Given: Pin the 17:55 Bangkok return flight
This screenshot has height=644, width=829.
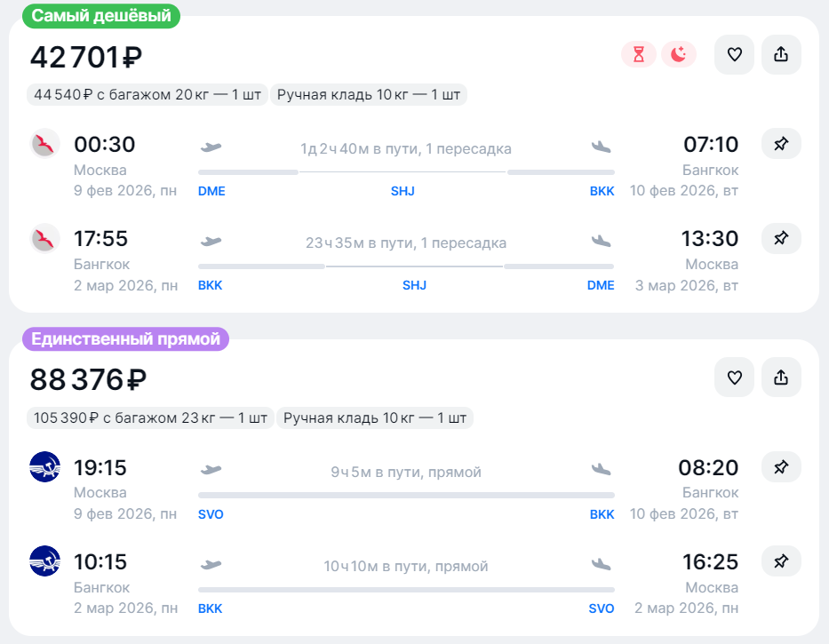Looking at the screenshot, I should click(781, 238).
